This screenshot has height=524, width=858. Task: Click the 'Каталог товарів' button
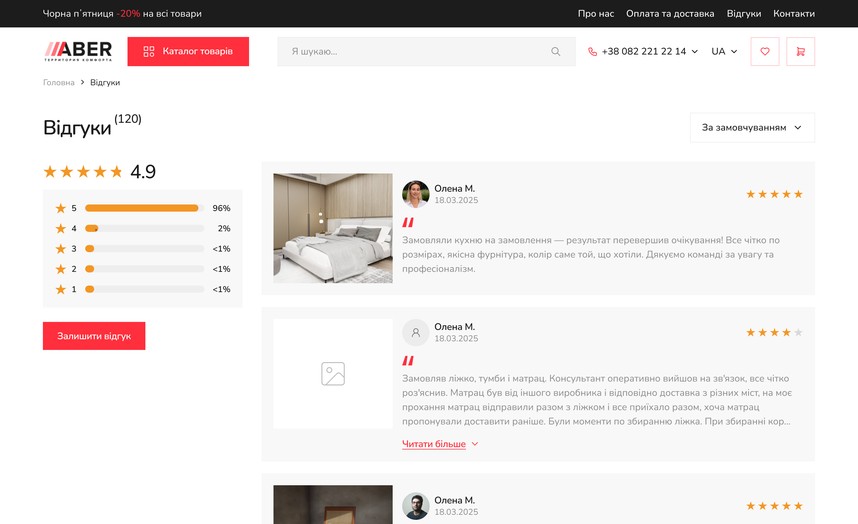(188, 51)
